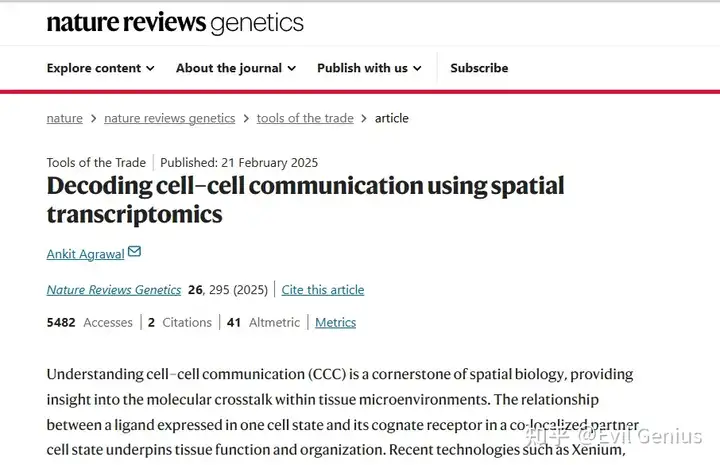This screenshot has height=465, width=720.
Task: Go to the nature breadcrumb link
Action: tap(65, 118)
